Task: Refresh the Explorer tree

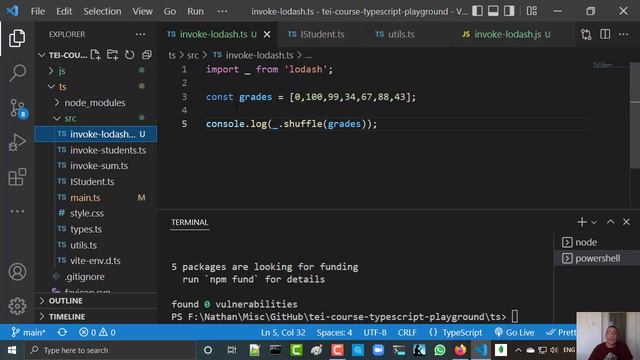Action: click(x=129, y=55)
